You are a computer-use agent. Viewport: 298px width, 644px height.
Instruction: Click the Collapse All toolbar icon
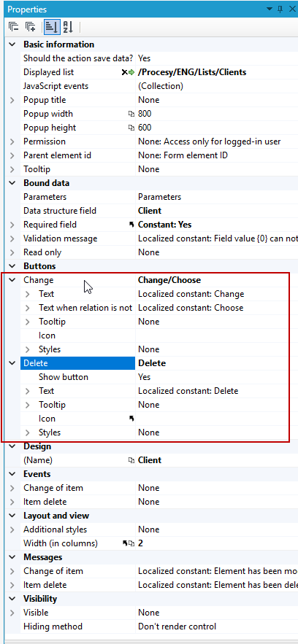tap(14, 27)
